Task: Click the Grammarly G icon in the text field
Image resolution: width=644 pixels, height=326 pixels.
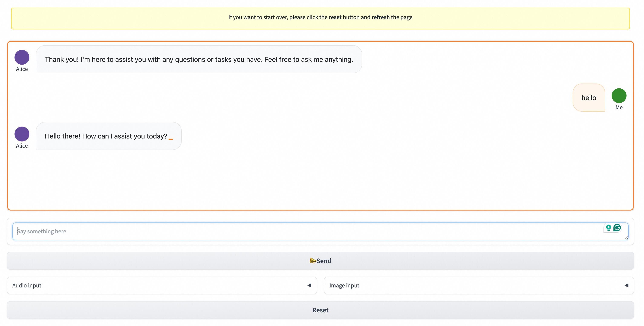Action: pos(617,228)
